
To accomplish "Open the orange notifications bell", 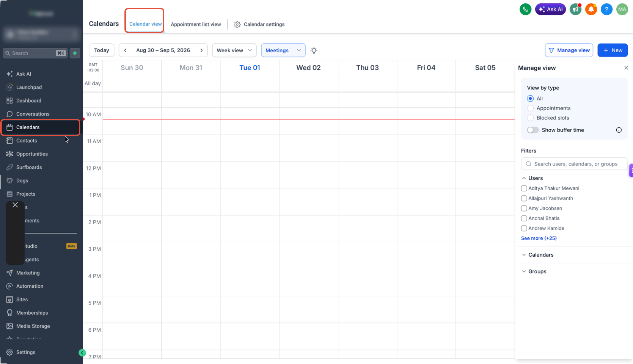I will 591,9.
